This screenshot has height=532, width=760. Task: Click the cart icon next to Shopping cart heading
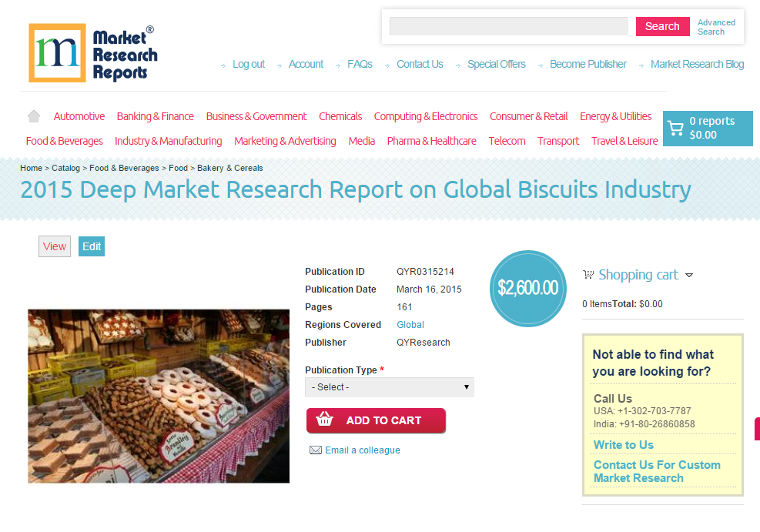coord(589,274)
